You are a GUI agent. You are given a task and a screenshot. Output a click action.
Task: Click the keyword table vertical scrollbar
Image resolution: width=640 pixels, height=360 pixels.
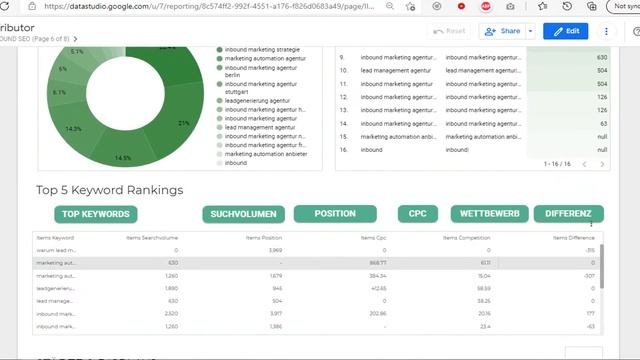tap(602, 266)
